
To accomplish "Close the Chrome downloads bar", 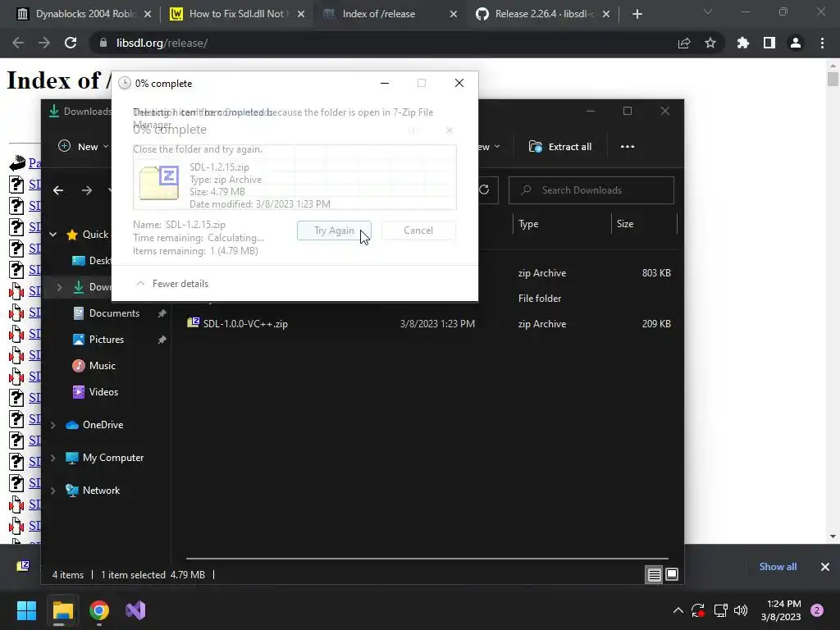I will coord(825,567).
